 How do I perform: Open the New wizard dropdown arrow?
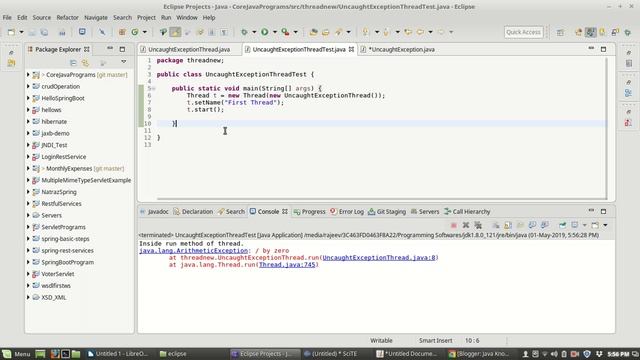21,32
